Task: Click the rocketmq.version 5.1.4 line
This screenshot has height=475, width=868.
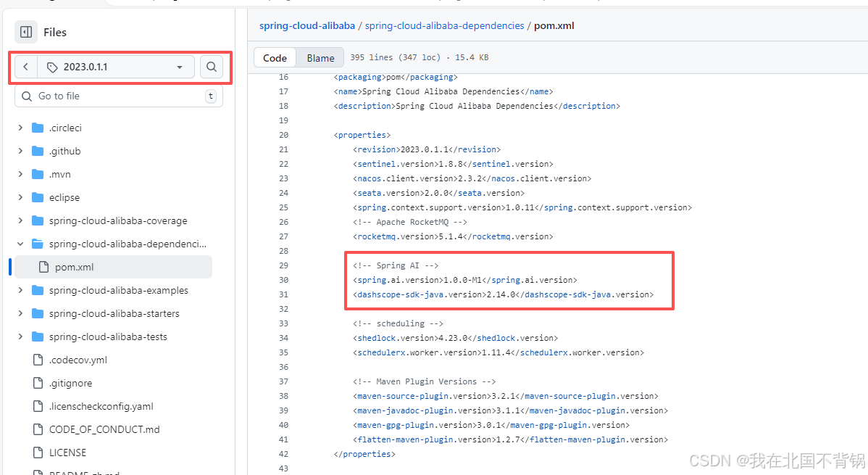Action: coord(453,236)
